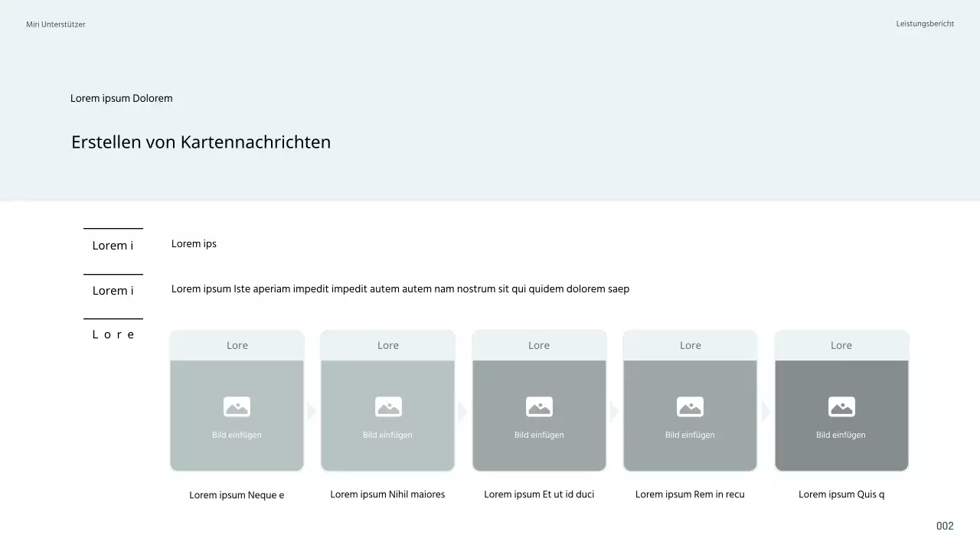Click the "Lorem ipsum Nihil maiores" caption
Screen dimensions: 980x551
387,494
